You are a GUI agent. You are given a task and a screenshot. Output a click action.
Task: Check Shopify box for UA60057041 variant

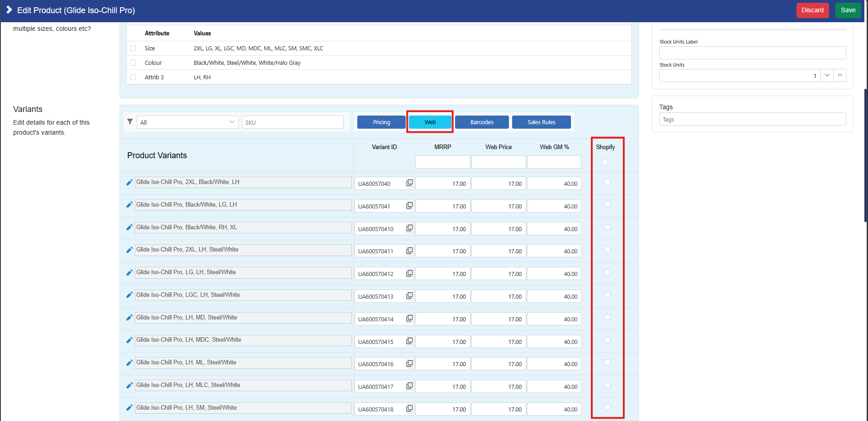(x=607, y=205)
